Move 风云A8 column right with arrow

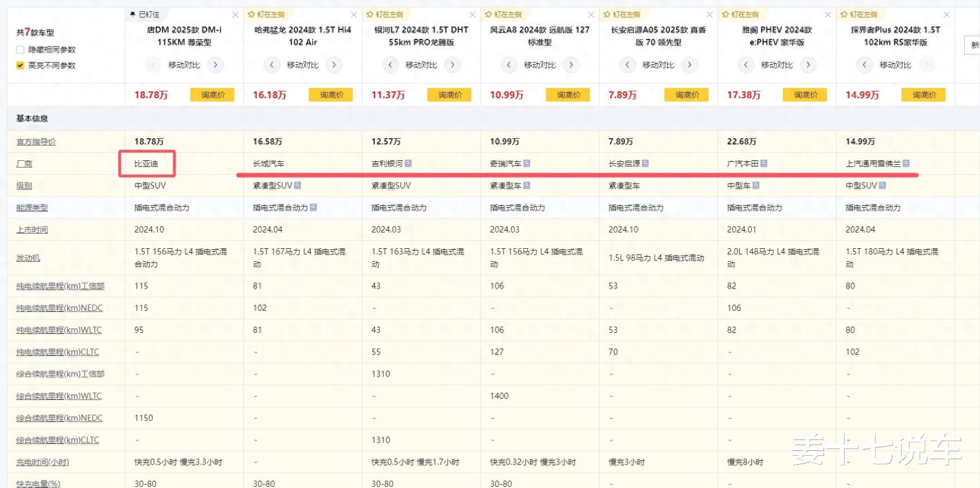pos(571,65)
